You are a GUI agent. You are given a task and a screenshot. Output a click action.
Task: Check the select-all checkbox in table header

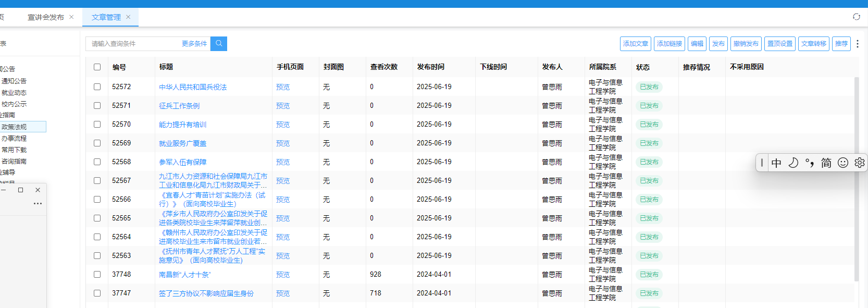tap(97, 67)
